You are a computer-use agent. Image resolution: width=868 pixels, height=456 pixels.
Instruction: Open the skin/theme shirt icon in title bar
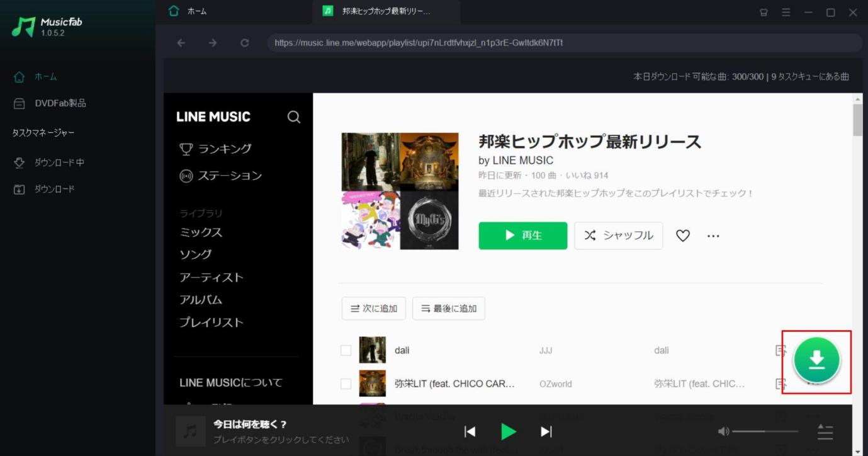(764, 12)
